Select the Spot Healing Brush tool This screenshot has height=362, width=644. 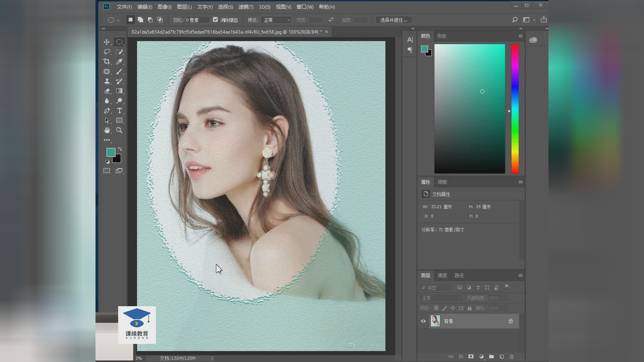point(107,71)
